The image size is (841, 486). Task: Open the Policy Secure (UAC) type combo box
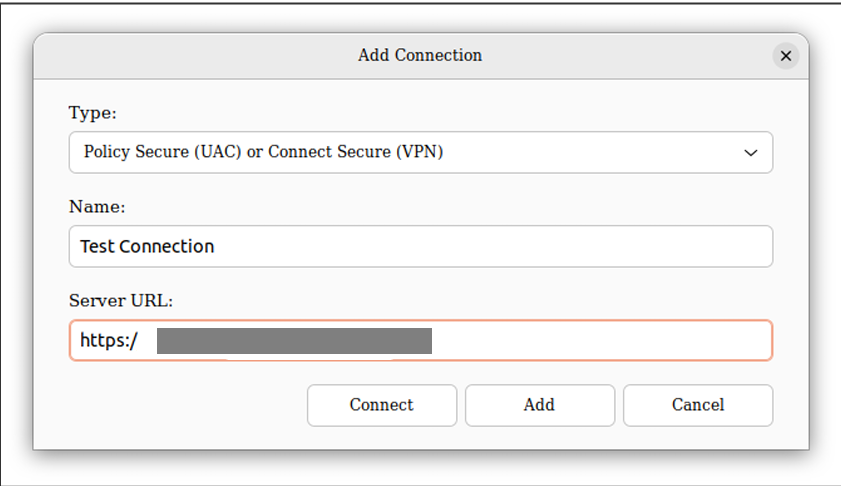[x=420, y=153]
